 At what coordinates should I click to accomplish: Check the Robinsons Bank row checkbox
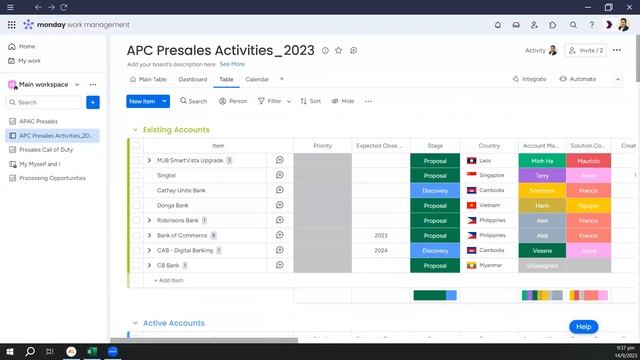pyautogui.click(x=137, y=220)
